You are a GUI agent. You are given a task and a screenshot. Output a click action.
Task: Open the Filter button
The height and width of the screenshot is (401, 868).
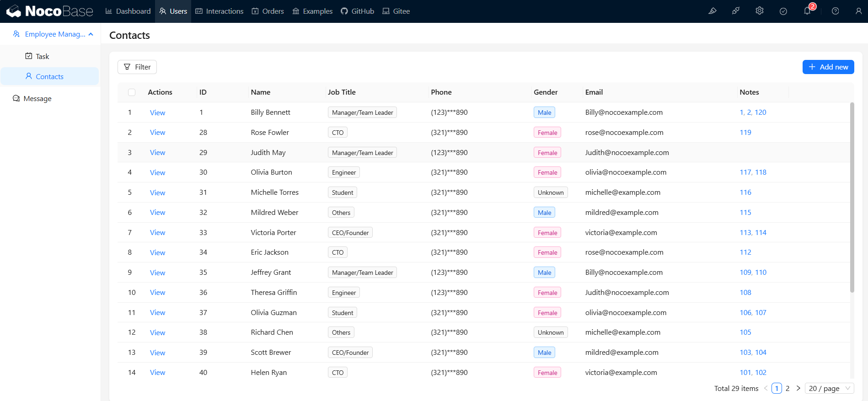[137, 67]
